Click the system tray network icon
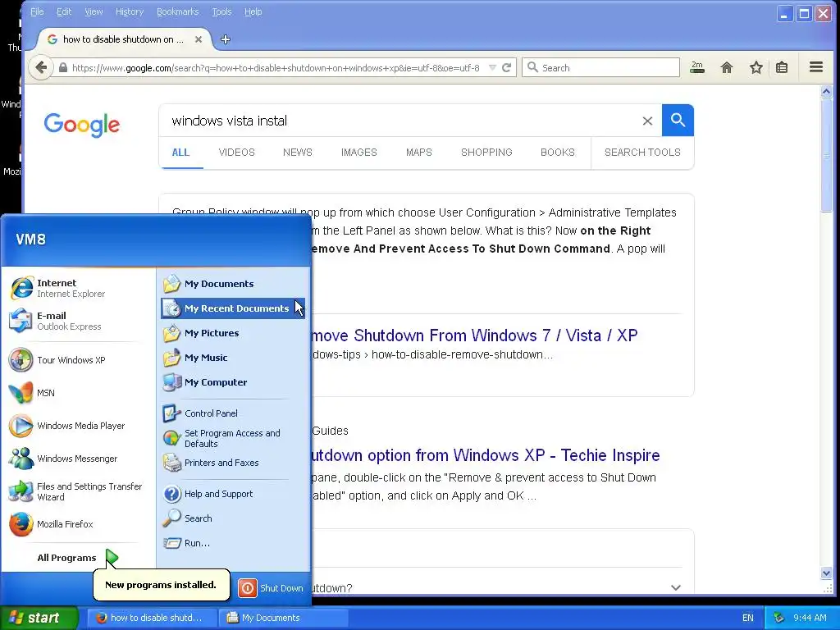Viewport: 840px width, 630px height. tap(779, 618)
